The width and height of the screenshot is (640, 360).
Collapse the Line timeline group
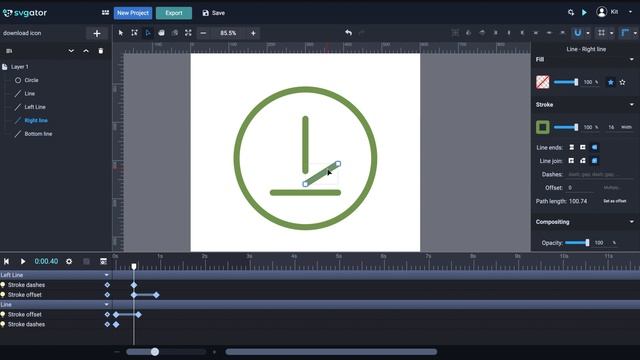[107, 304]
